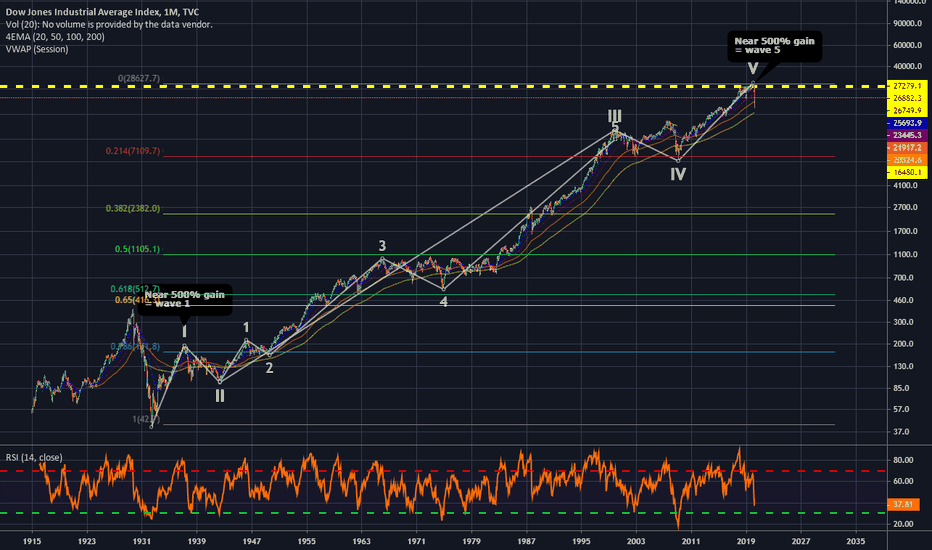This screenshot has width=932, height=550.
Task: Click the 40000.0 price axis label
Action: [908, 67]
